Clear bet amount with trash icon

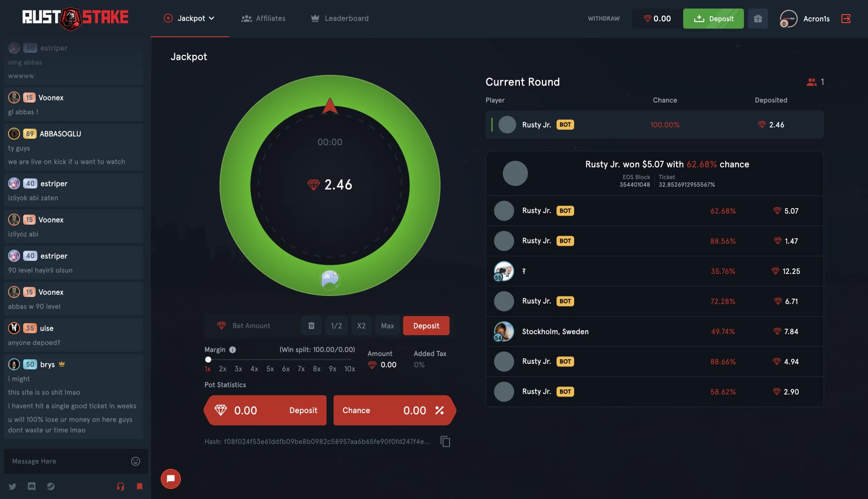coord(311,326)
